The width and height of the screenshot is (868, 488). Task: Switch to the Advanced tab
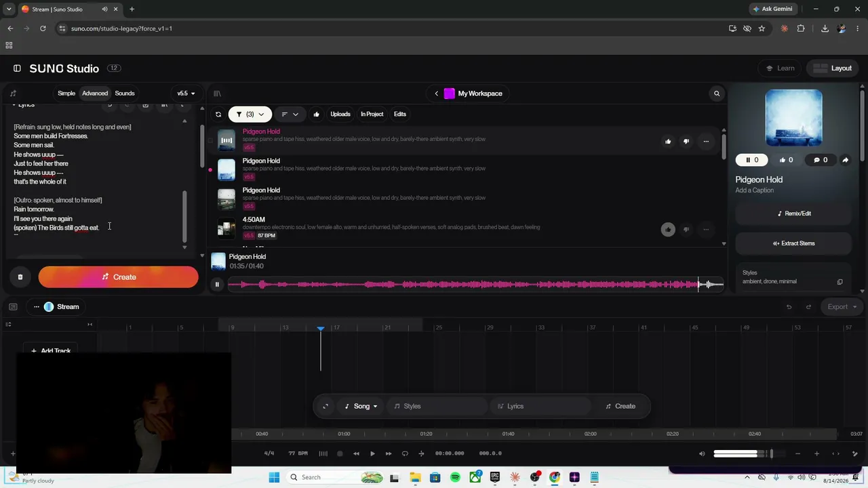(x=95, y=94)
